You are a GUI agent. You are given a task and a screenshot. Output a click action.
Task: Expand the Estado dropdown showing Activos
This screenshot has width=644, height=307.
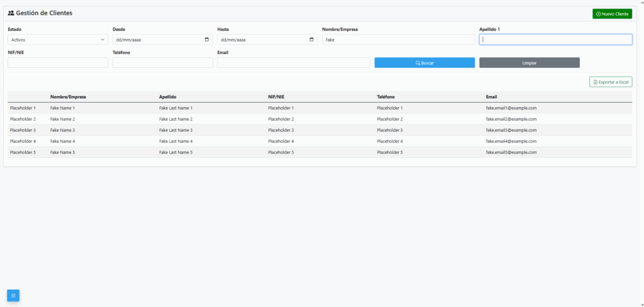(58, 40)
